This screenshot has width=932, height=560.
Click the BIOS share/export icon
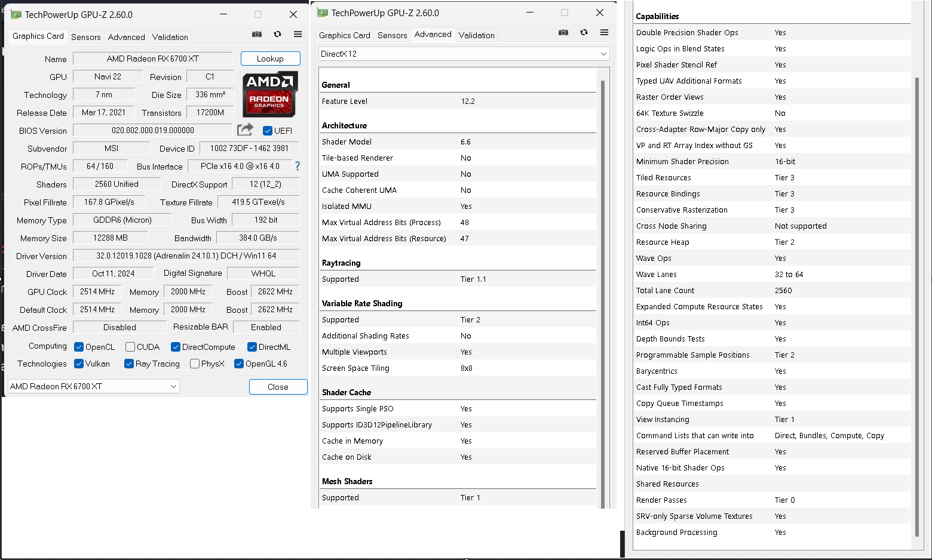click(245, 130)
